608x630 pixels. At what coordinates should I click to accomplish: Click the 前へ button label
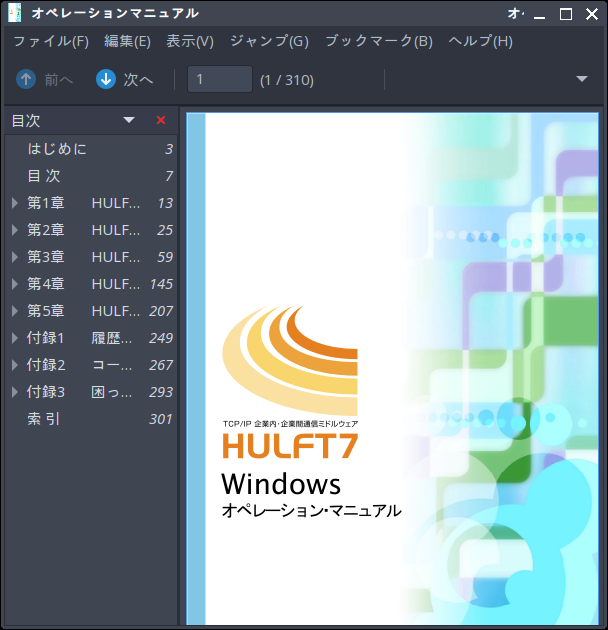tap(59, 80)
